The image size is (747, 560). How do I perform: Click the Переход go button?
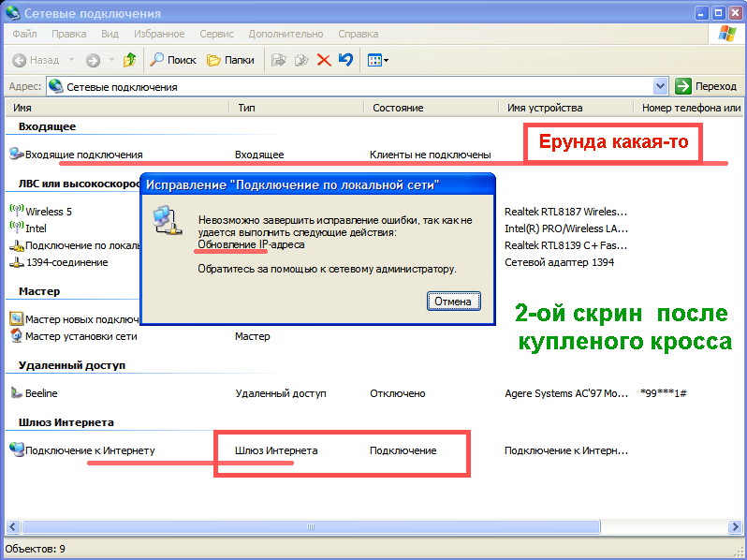tap(707, 86)
